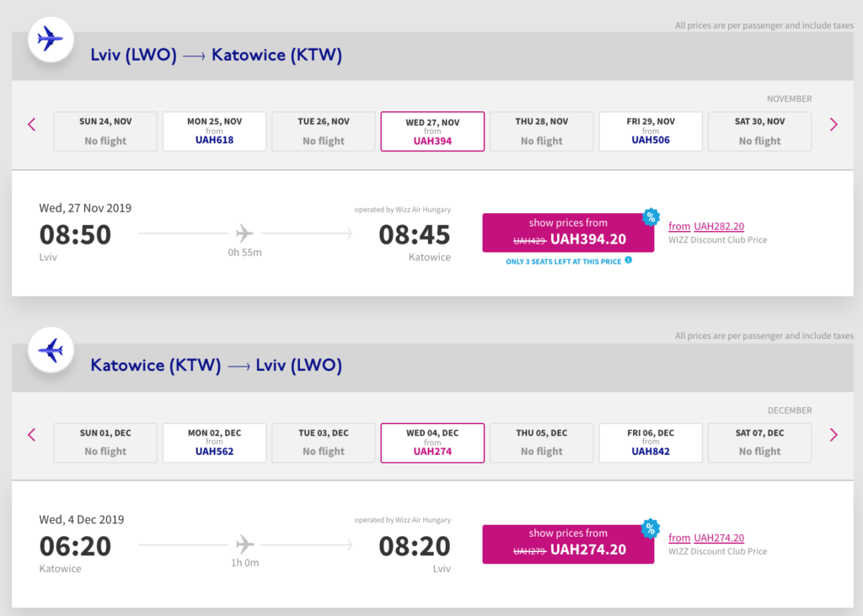Image resolution: width=863 pixels, height=616 pixels.
Task: Show next week for Lviv to Katowice
Action: tap(834, 125)
